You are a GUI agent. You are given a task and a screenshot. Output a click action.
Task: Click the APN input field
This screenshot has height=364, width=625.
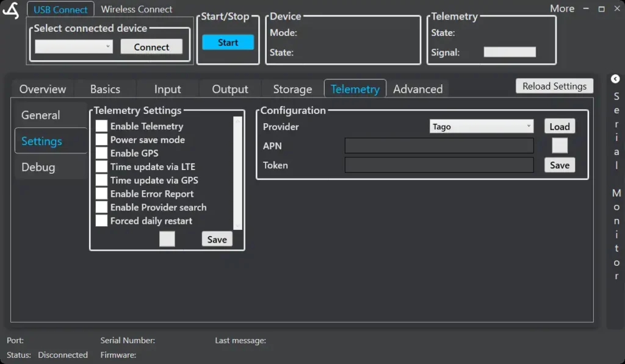pyautogui.click(x=439, y=146)
